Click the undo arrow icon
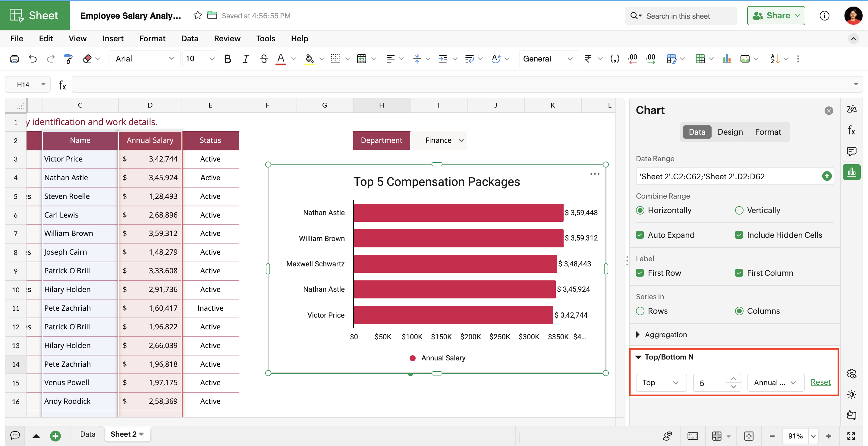The width and height of the screenshot is (868, 446). pyautogui.click(x=33, y=59)
